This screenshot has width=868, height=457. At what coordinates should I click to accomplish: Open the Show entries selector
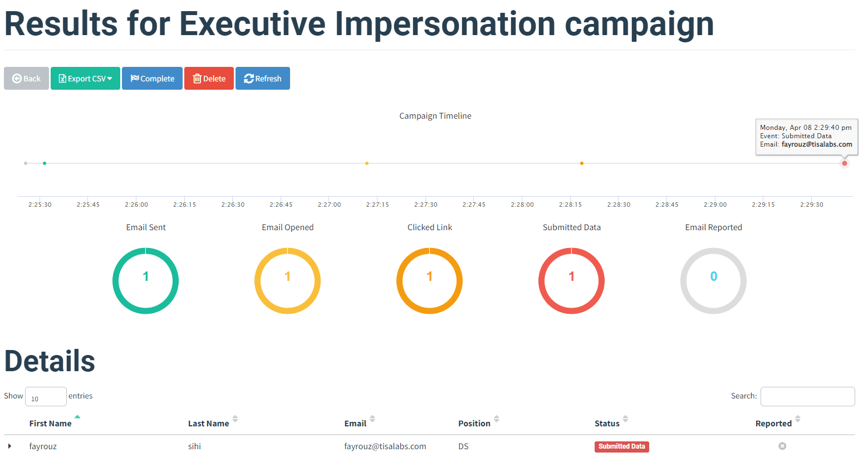[x=46, y=396]
